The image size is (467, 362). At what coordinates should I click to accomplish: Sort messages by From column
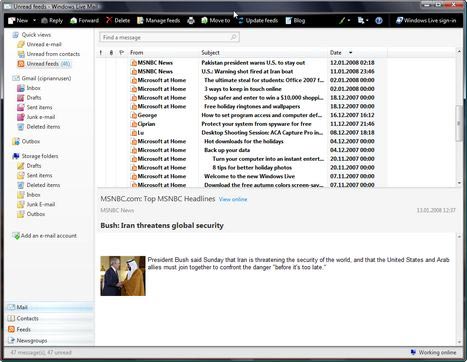tap(137, 53)
